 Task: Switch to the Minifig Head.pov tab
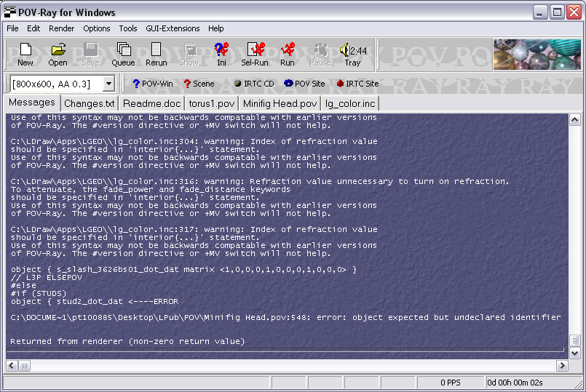coord(280,103)
